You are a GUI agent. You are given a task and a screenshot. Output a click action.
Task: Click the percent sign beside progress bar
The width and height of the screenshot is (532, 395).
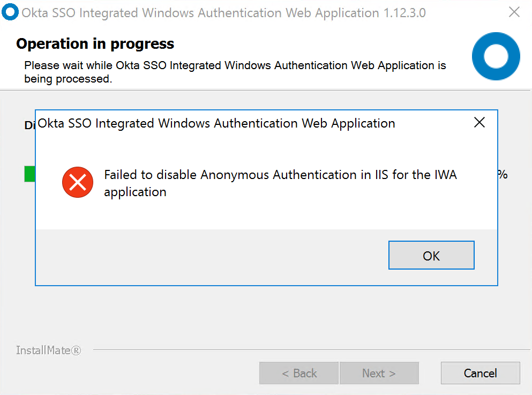click(x=503, y=175)
